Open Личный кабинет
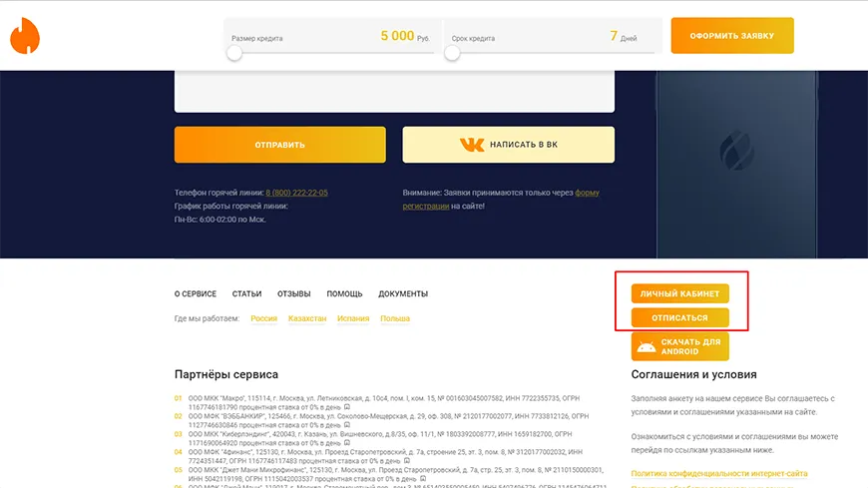The height and width of the screenshot is (488, 868). pyautogui.click(x=679, y=293)
